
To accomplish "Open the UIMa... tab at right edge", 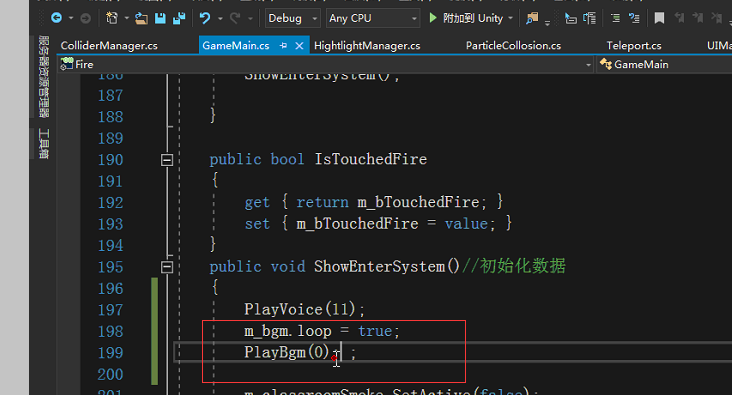I will pos(719,46).
